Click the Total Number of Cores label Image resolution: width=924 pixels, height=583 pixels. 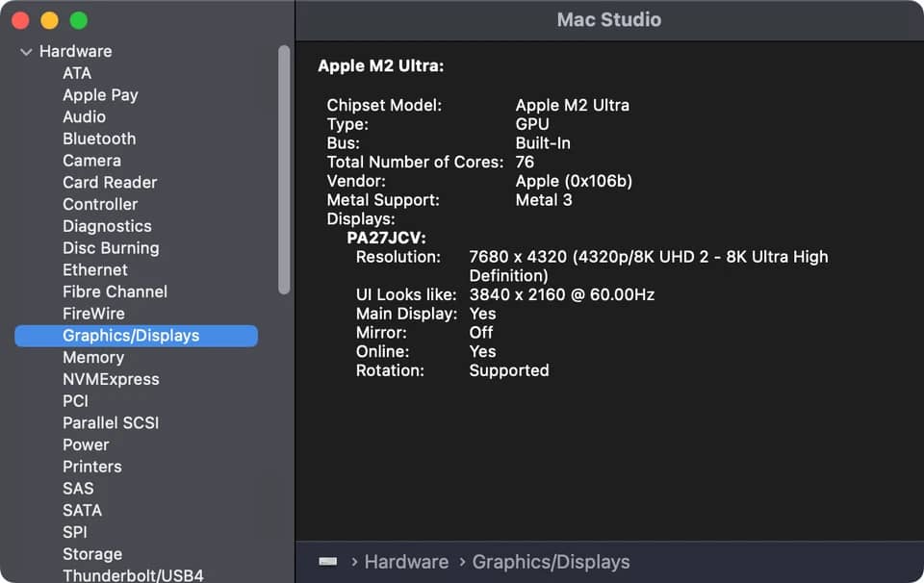415,162
